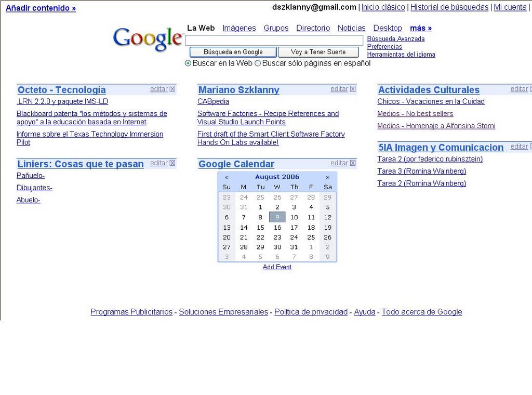The image size is (532, 395).
Task: Open Chicos - Vacaciones en la Cuidad
Action: point(431,101)
